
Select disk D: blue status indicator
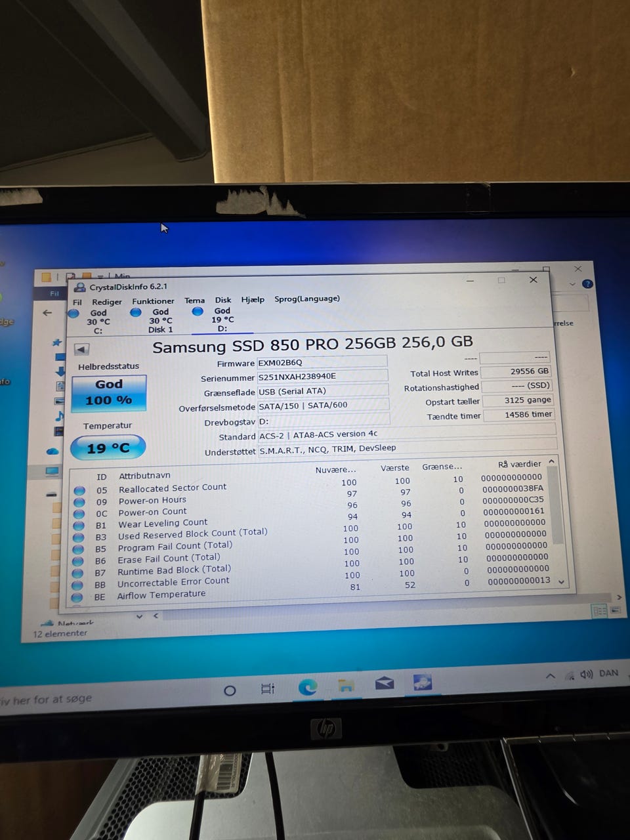[198, 311]
